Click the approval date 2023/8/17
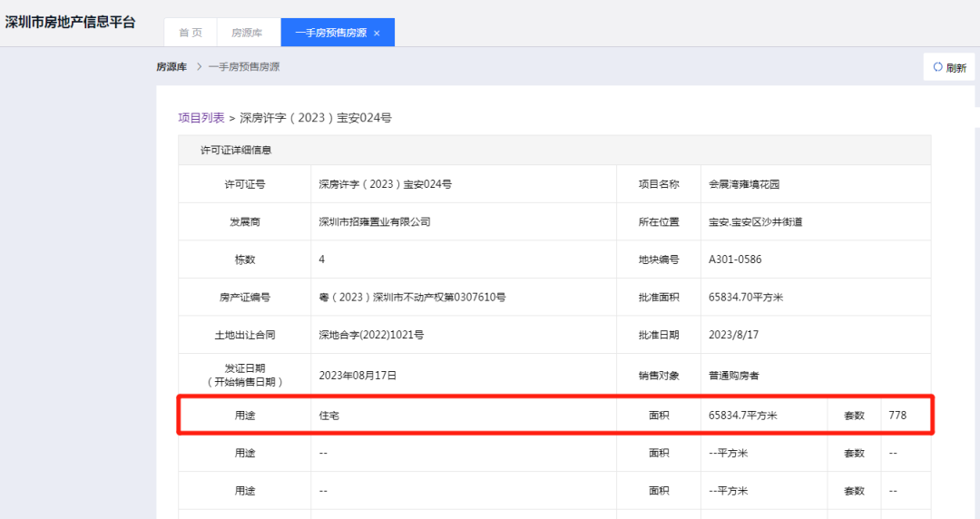The height and width of the screenshot is (519, 980). [x=733, y=335]
